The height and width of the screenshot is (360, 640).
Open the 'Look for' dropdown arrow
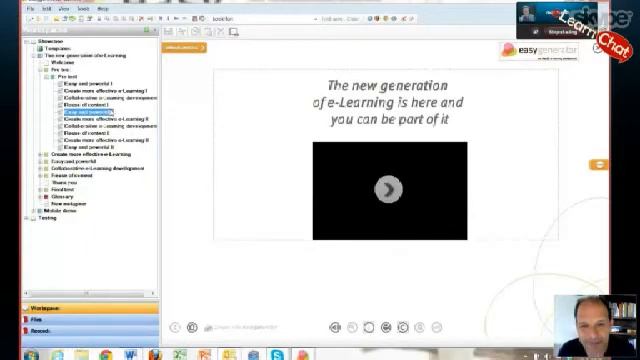coord(315,19)
